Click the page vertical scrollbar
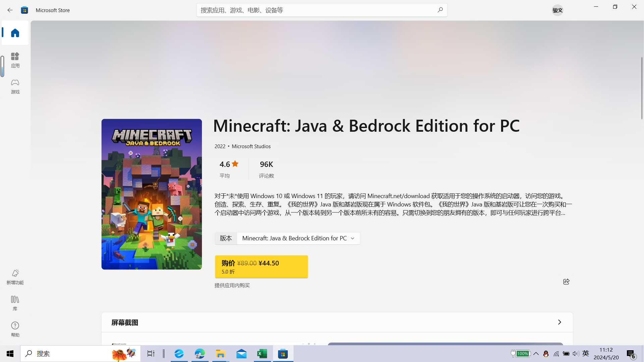Viewport: 644px width, 362px height. coord(642,88)
